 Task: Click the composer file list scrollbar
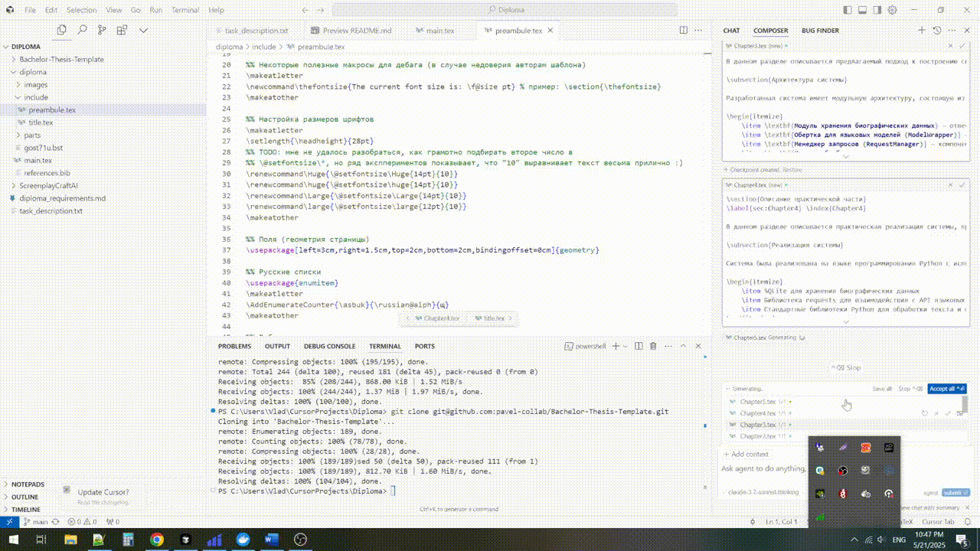[x=965, y=406]
